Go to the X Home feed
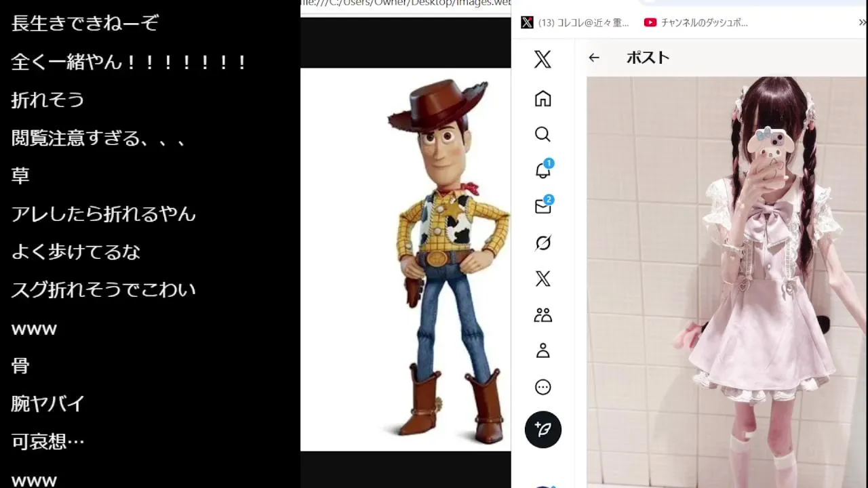This screenshot has width=868, height=488. click(542, 99)
